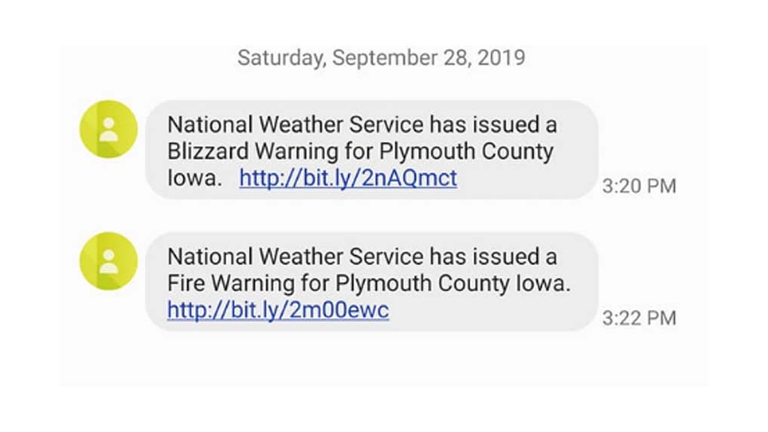This screenshot has height=432, width=768.
Task: Click the year "2019" in the date header
Action: pyautogui.click(x=499, y=58)
